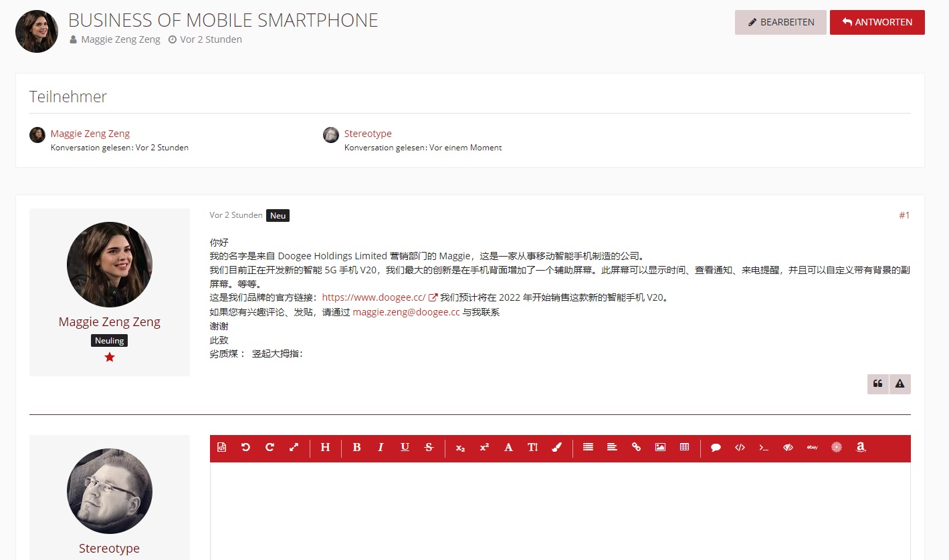949x560 pixels.
Task: Click the header conversation avatar
Action: click(37, 31)
